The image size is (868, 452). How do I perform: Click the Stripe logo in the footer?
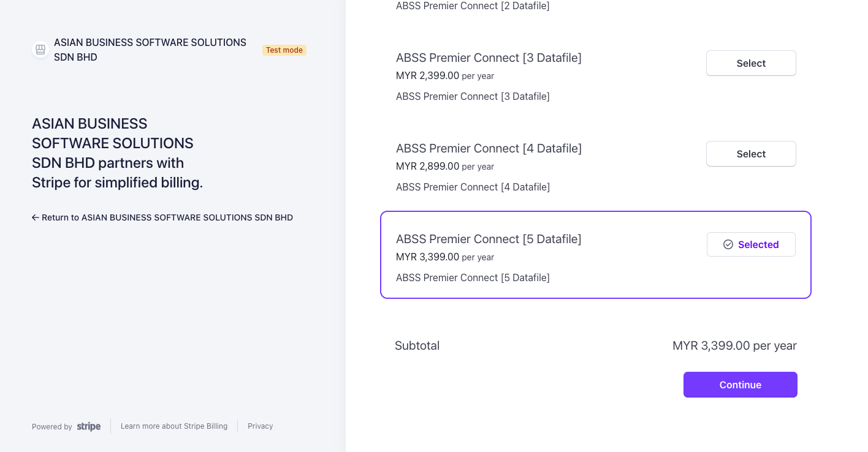pyautogui.click(x=89, y=426)
